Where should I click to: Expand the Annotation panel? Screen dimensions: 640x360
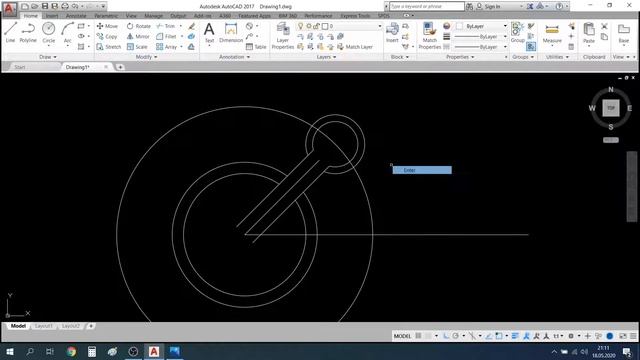(x=234, y=57)
